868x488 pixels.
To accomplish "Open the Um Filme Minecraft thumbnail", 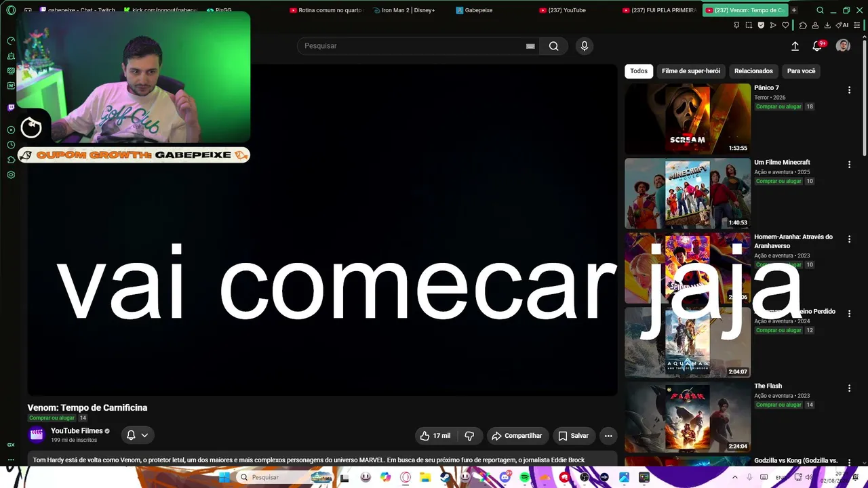I will click(688, 193).
